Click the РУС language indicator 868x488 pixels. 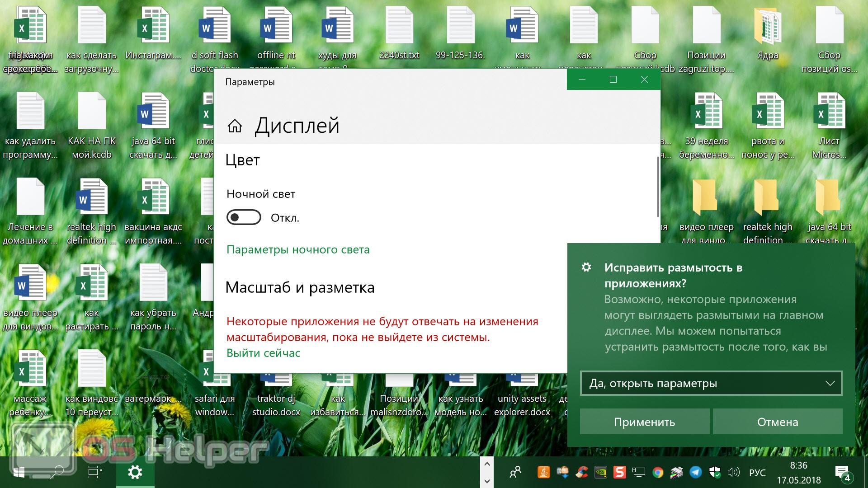757,473
